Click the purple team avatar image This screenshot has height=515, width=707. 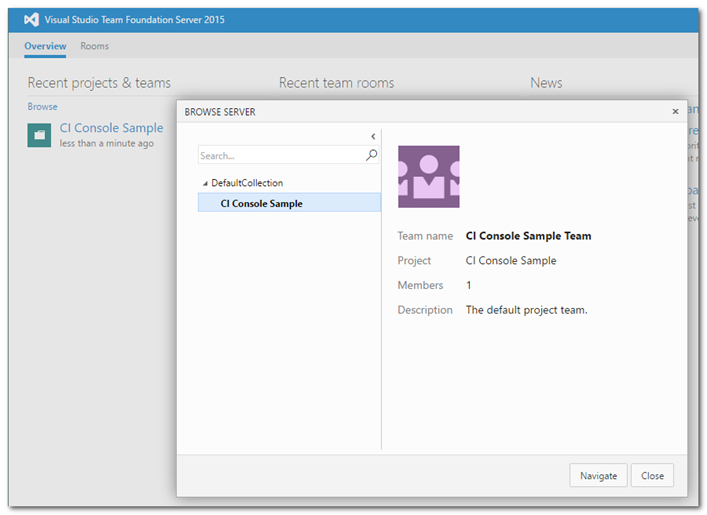pyautogui.click(x=429, y=177)
